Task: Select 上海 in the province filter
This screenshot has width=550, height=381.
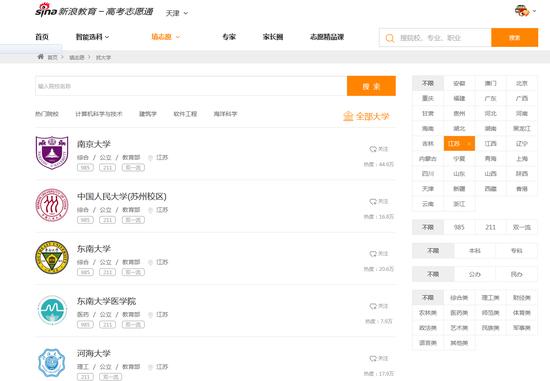Action: [x=522, y=159]
